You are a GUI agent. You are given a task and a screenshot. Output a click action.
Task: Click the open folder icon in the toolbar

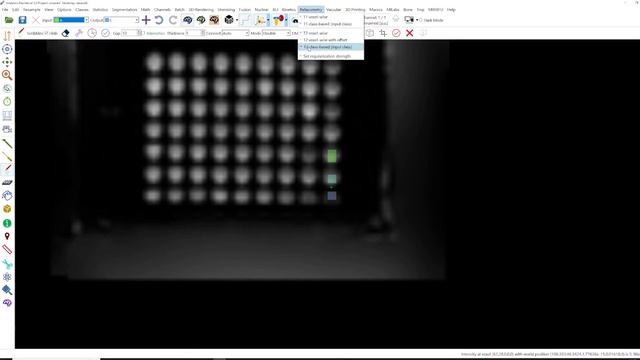click(x=9, y=20)
